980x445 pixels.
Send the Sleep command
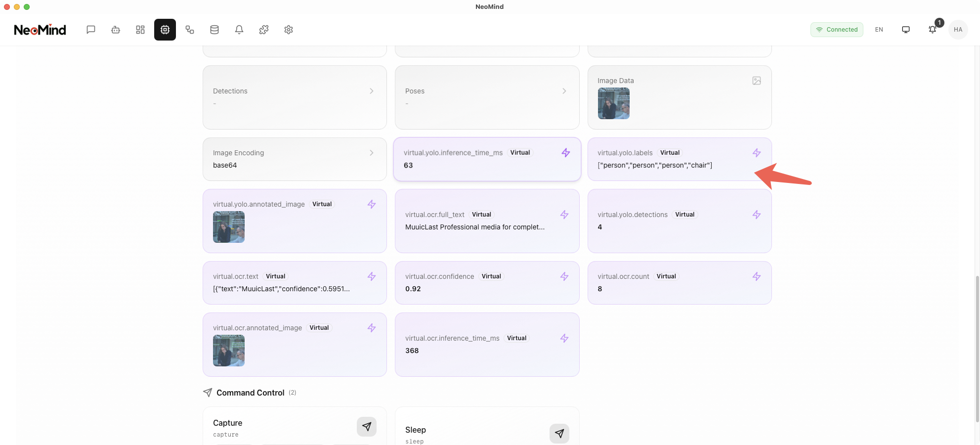click(x=559, y=434)
